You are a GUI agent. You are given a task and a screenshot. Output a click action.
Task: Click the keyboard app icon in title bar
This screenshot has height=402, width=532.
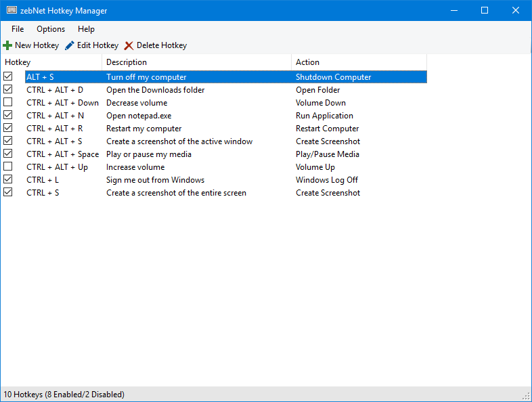point(12,11)
